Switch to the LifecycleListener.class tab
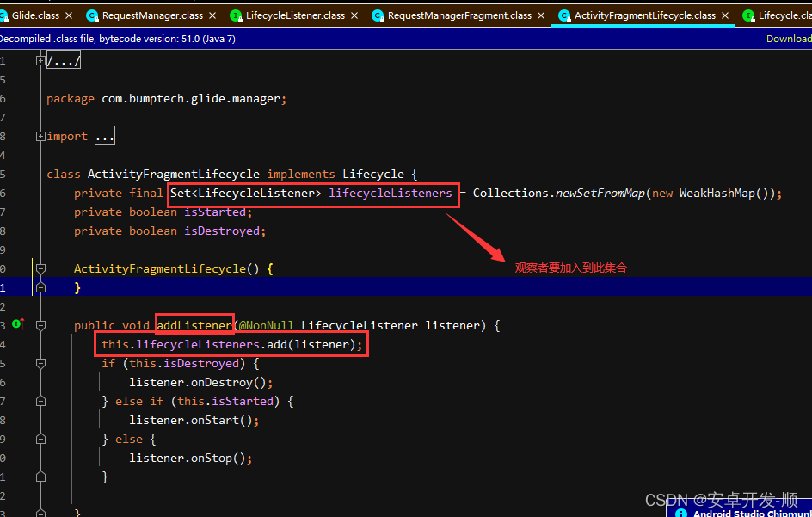Image resolution: width=812 pixels, height=517 pixels. click(x=295, y=15)
